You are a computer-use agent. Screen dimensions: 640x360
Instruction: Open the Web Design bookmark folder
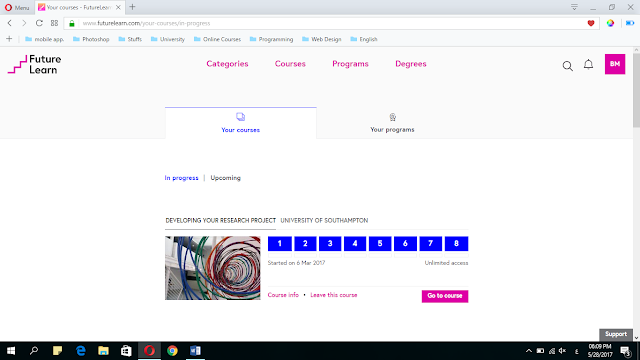coord(322,39)
